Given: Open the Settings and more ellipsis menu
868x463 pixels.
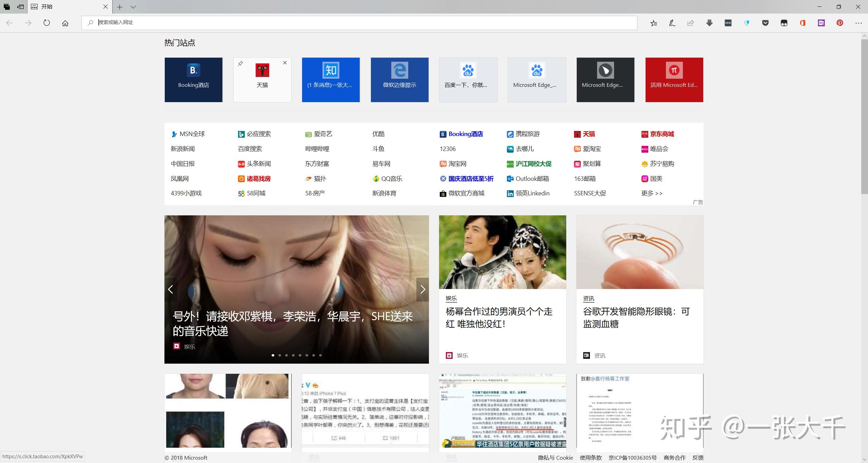Looking at the screenshot, I should (858, 23).
